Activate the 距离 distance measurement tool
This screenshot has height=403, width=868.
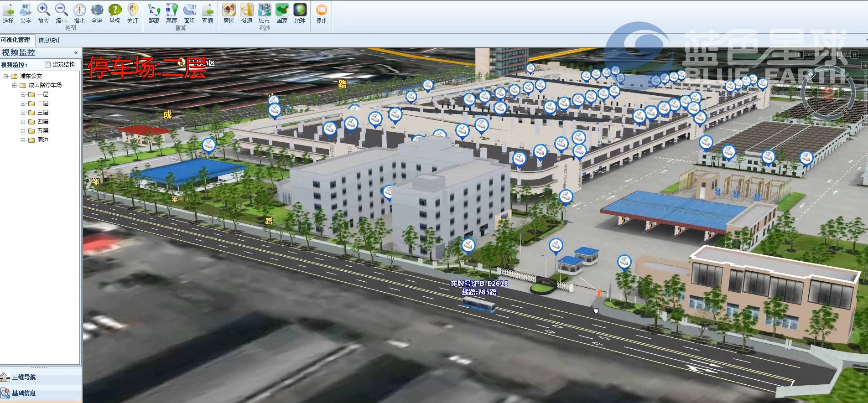(154, 13)
